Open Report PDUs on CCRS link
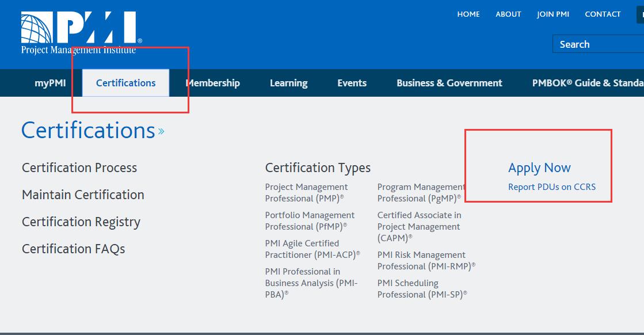 551,187
